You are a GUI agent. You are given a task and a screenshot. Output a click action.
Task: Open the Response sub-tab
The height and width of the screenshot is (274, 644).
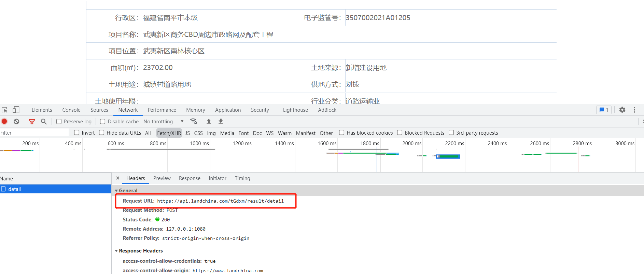(x=190, y=178)
